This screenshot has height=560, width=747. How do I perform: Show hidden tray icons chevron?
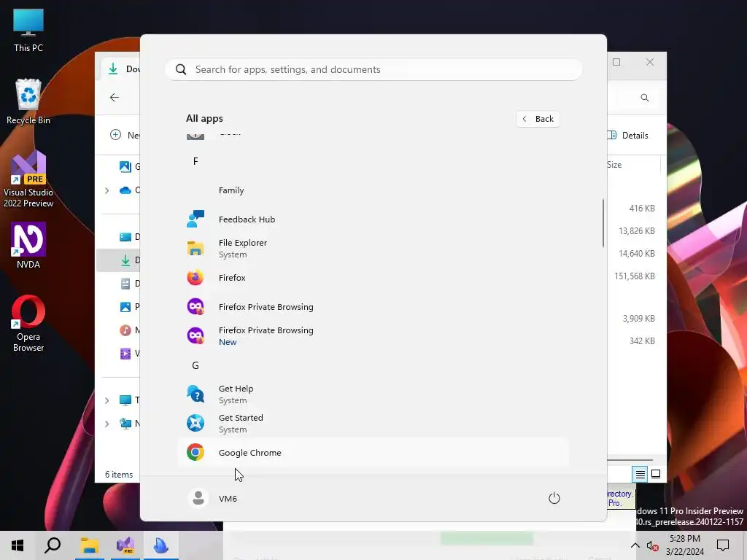pyautogui.click(x=635, y=545)
